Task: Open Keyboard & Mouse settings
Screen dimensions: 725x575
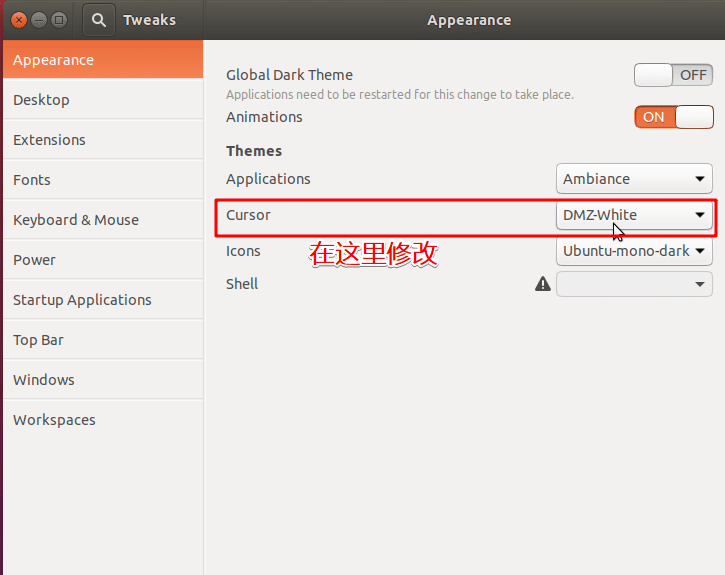Action: [x=103, y=220]
